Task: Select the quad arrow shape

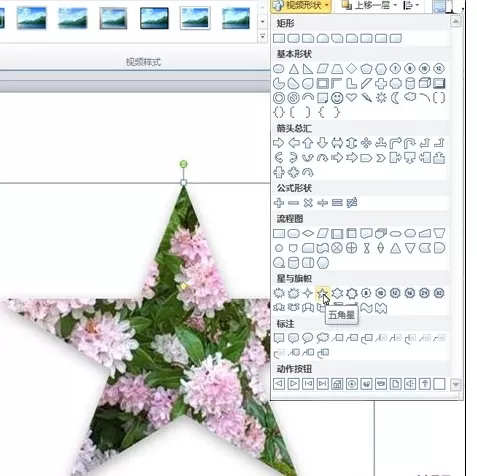Action: click(x=366, y=143)
